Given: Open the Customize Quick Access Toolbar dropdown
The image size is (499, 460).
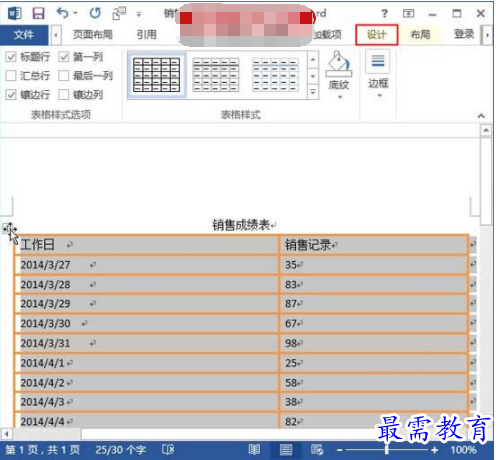Looking at the screenshot, I should (139, 14).
